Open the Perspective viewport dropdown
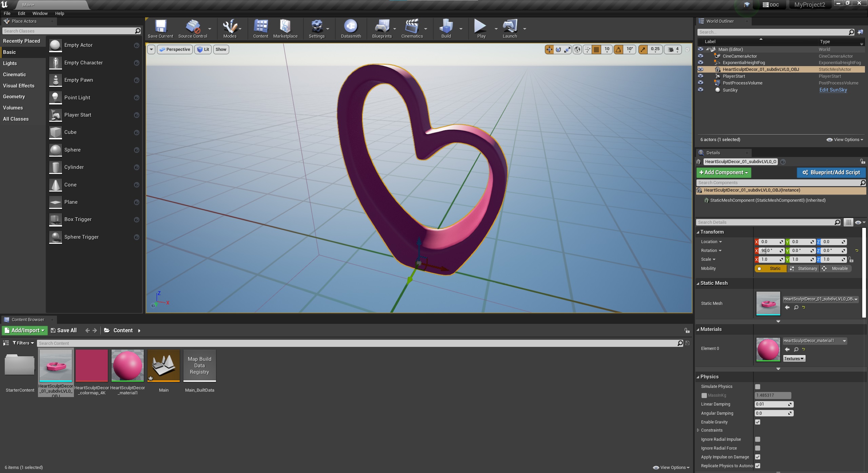Image resolution: width=868 pixels, height=473 pixels. pos(175,50)
